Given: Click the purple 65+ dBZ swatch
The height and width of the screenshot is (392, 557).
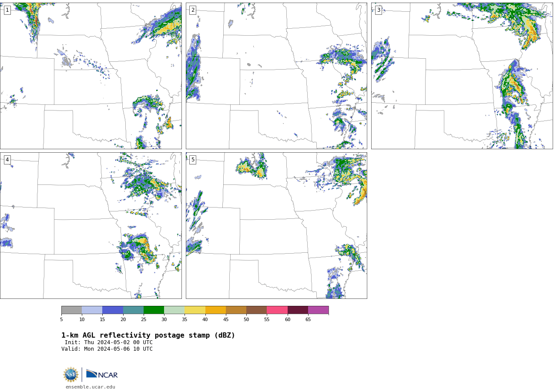Looking at the screenshot, I should coord(318,310).
